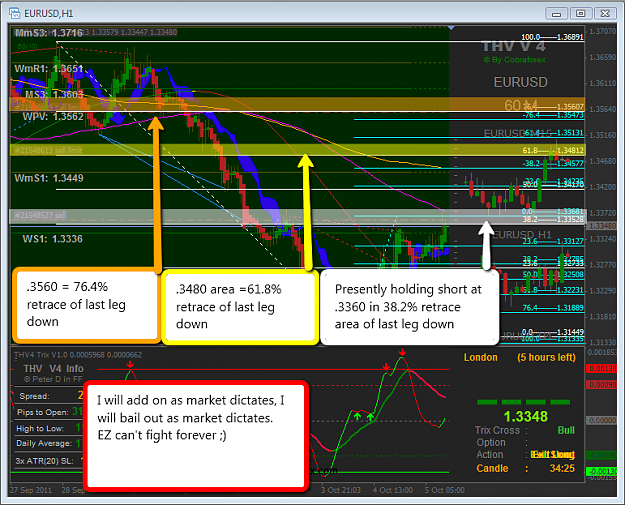Click the chart shift triangle marker at the chart top
This screenshot has height=505, width=625.
(x=451, y=28)
